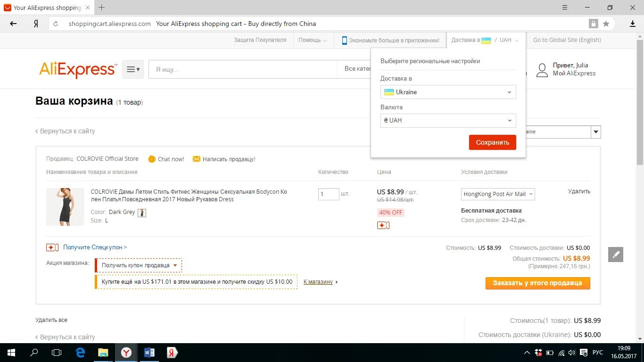Open File Explorer from taskbar
Screen dimensions: 644x362
coord(103,352)
